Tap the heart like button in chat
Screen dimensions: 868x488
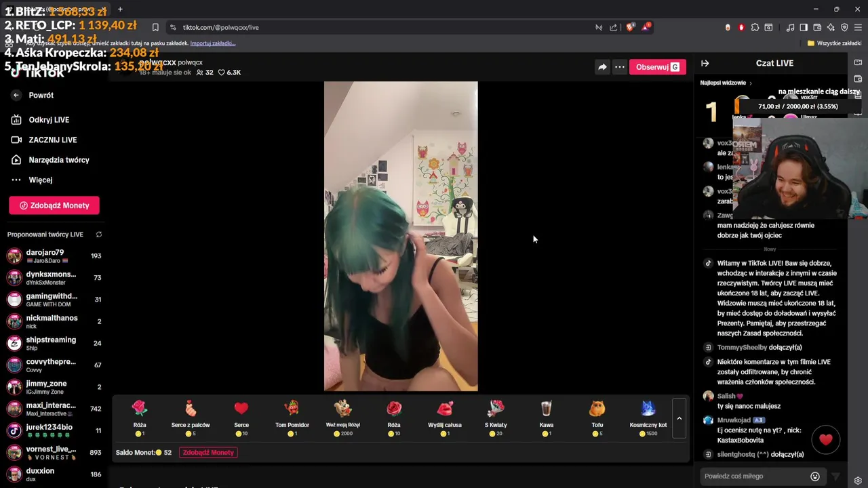click(x=825, y=441)
